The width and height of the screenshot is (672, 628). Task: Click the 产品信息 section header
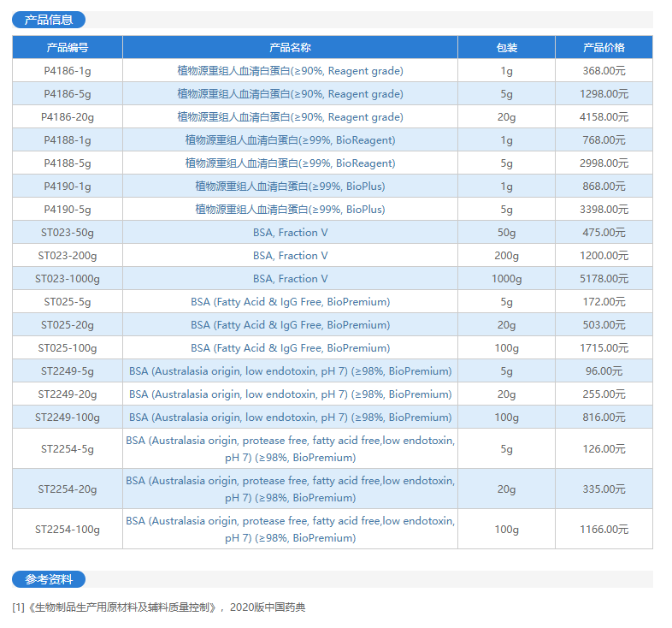(x=49, y=20)
